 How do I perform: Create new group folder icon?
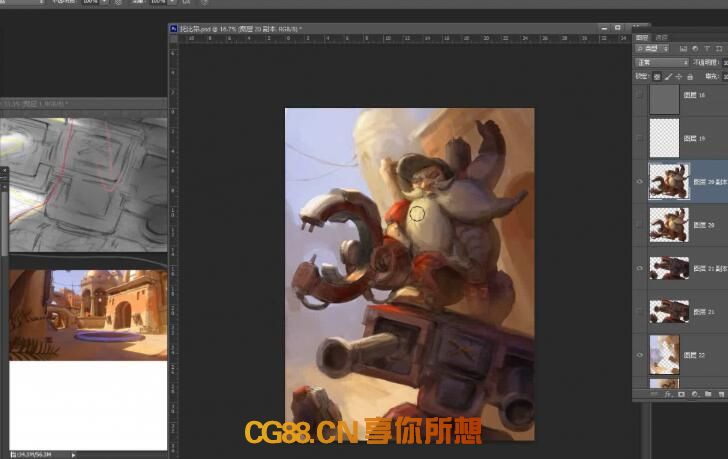pyautogui.click(x=708, y=394)
